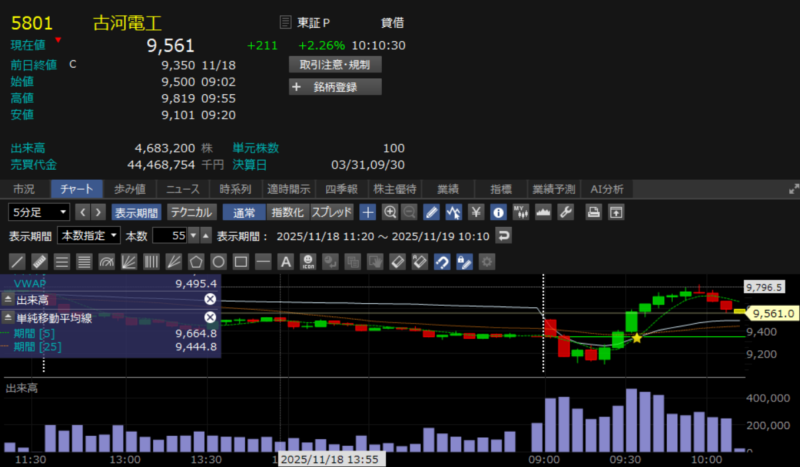Choose the ellipse drawing tool
Image resolution: width=800 pixels, height=467 pixels.
[218, 262]
